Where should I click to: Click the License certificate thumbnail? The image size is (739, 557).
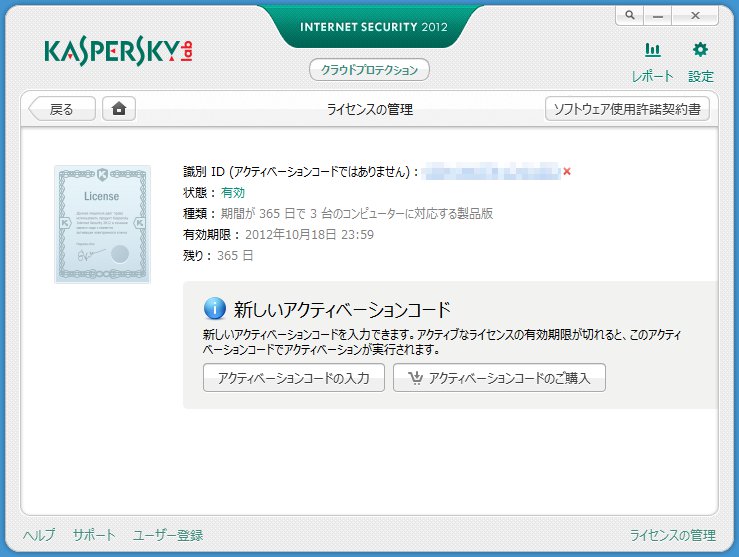102,224
